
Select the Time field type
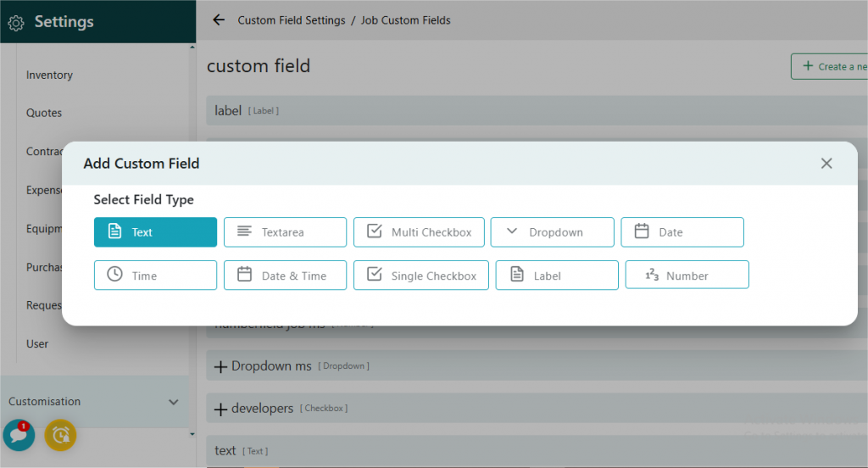(x=155, y=276)
